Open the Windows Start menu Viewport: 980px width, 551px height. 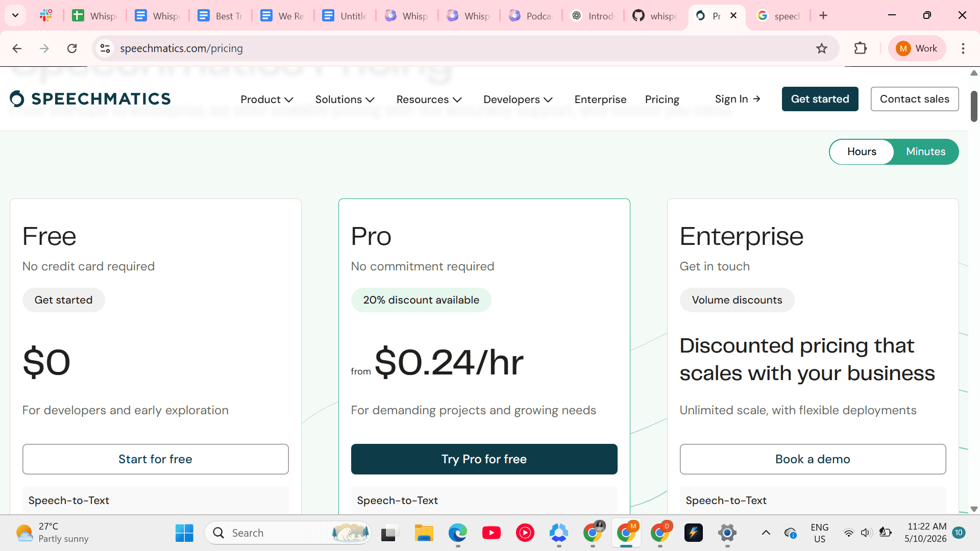click(x=184, y=533)
